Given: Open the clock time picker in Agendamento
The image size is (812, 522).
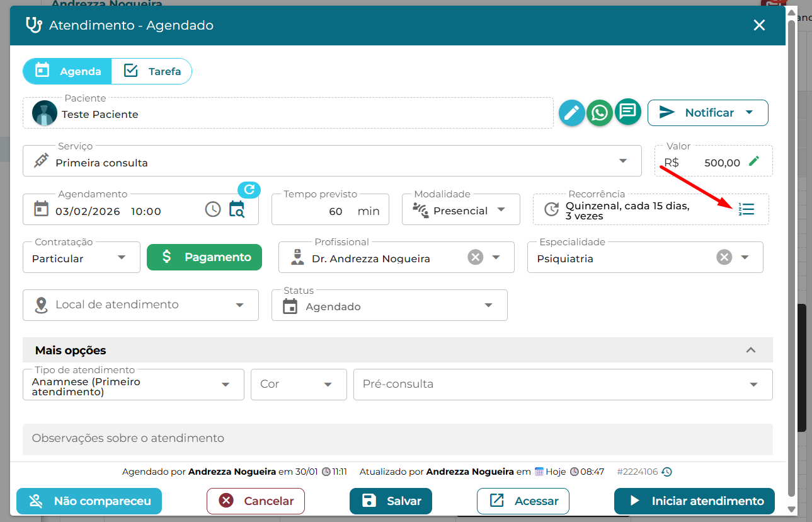Looking at the screenshot, I should pos(213,209).
